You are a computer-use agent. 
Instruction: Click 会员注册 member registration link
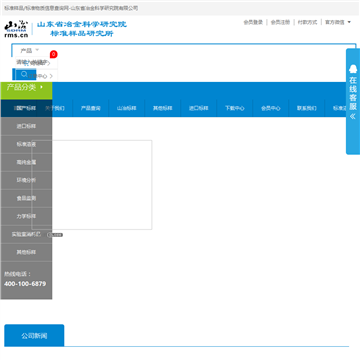pyautogui.click(x=280, y=22)
